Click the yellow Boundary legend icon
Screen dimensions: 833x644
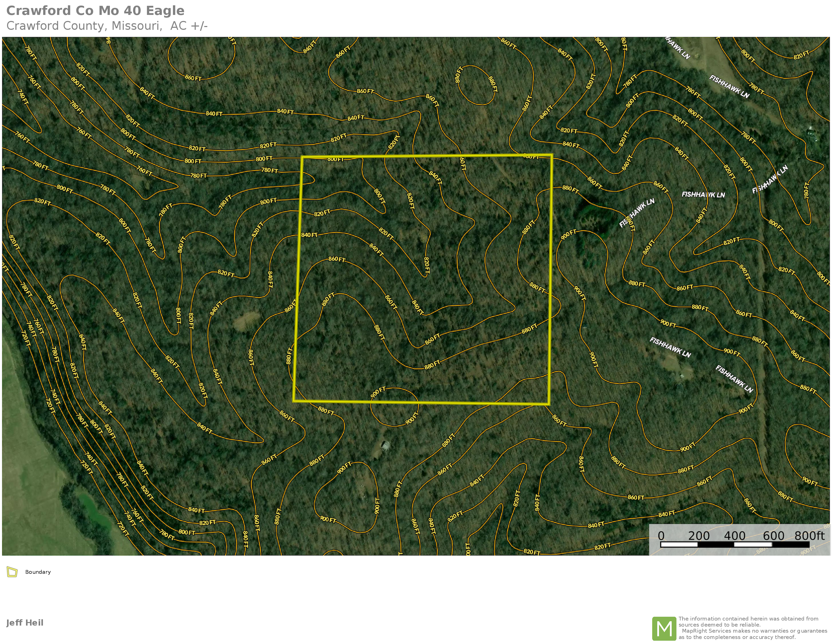tap(12, 572)
